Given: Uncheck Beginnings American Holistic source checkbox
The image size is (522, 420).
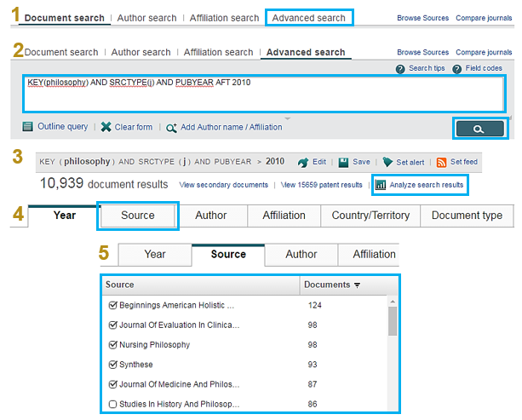Looking at the screenshot, I should [x=113, y=305].
